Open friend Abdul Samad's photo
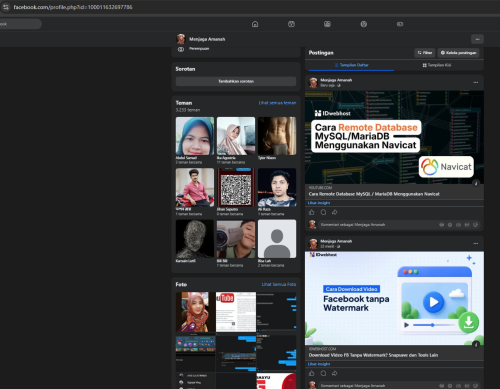500x389 pixels. (x=195, y=136)
